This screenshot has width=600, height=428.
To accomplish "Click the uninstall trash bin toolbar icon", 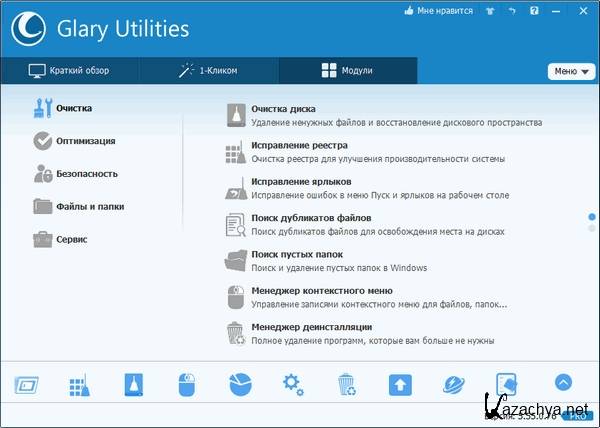I will [346, 384].
